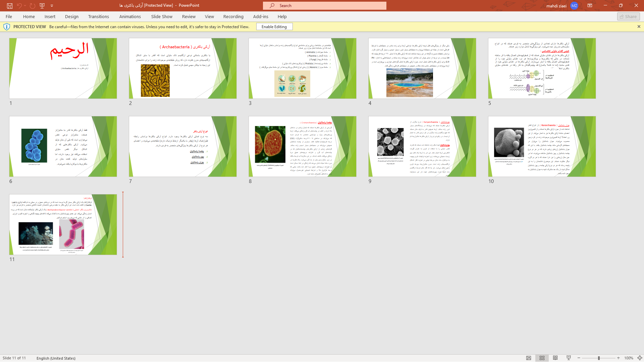Toggle Protected View warning bar visibility
The image size is (644, 362).
(639, 26)
